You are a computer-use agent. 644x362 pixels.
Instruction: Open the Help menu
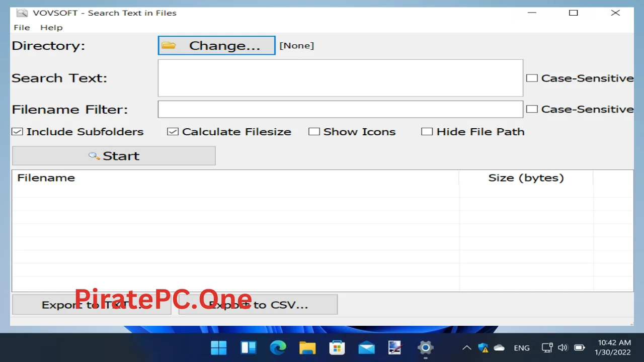[x=51, y=28]
